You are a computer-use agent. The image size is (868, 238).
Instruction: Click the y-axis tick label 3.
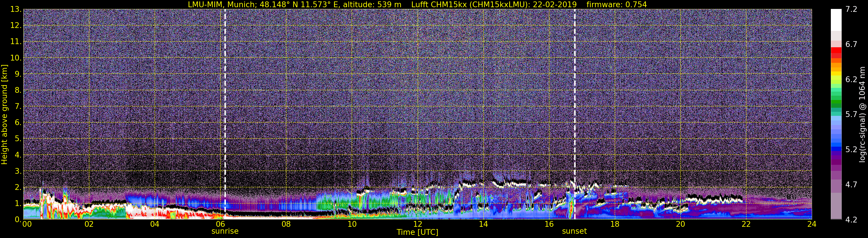tap(18, 171)
